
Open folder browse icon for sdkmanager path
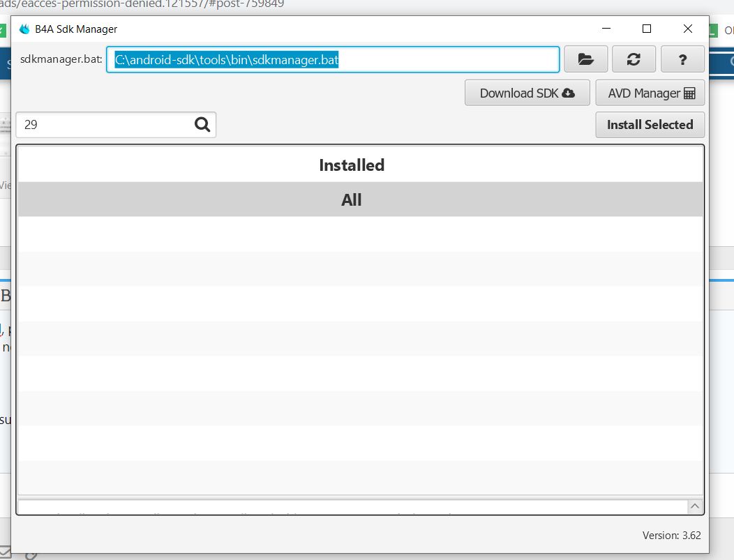coord(585,59)
